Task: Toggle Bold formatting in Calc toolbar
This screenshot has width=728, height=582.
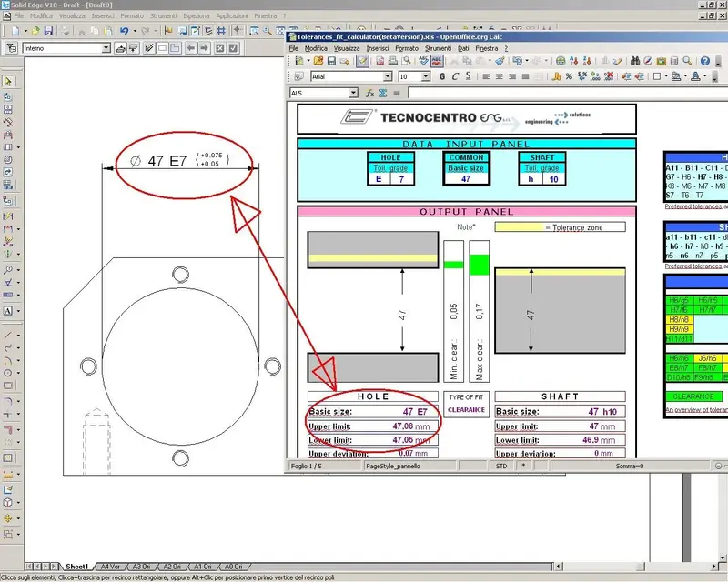Action: 442,77
